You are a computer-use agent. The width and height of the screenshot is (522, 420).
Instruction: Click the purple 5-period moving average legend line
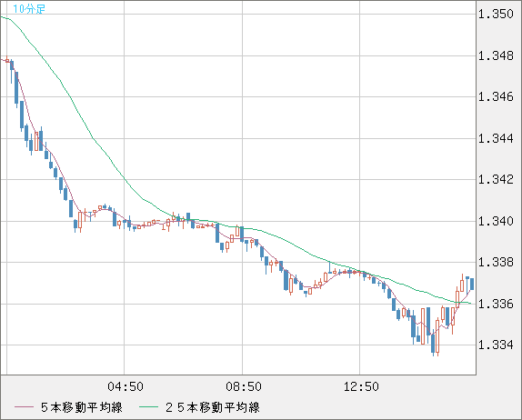click(24, 407)
